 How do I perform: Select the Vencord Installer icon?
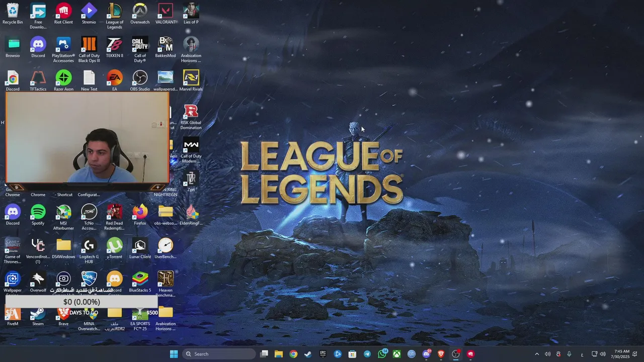[x=38, y=251]
